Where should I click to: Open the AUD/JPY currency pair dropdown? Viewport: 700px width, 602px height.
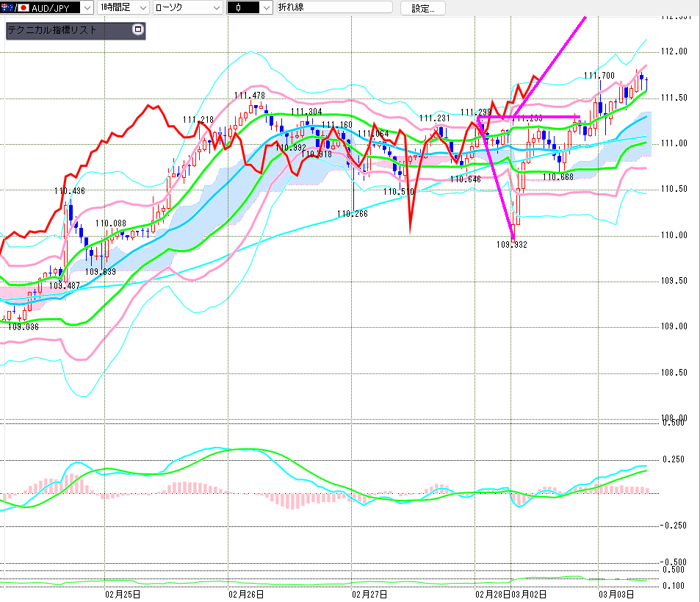[x=87, y=8]
